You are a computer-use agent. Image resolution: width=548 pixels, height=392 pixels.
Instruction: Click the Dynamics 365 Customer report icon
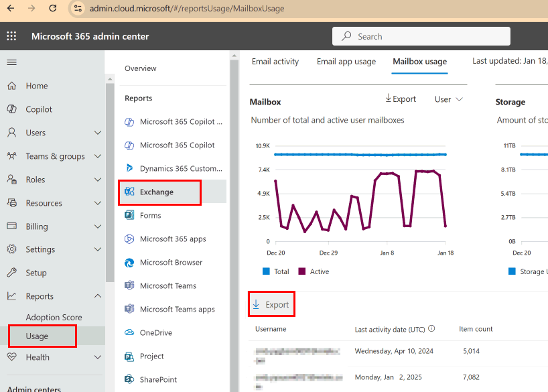point(129,168)
